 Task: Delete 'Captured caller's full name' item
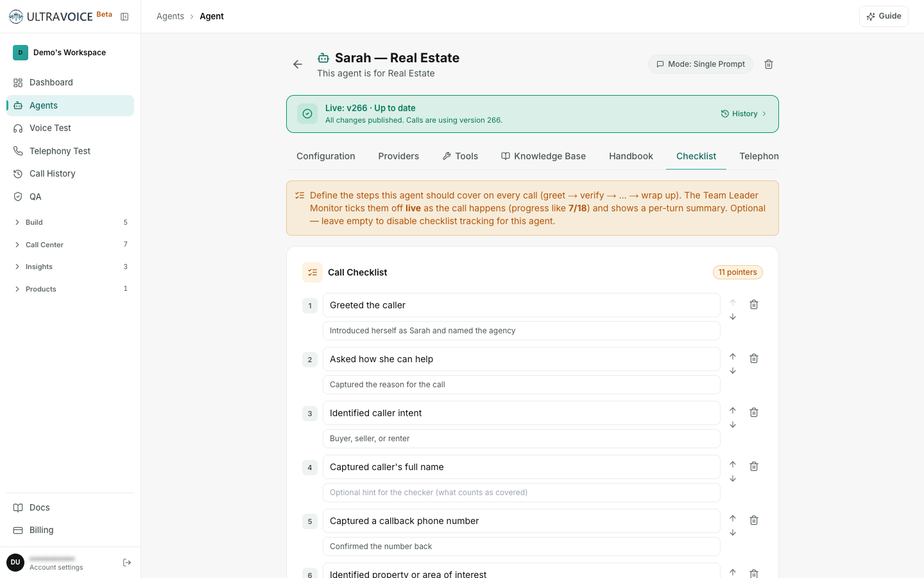coord(754,466)
